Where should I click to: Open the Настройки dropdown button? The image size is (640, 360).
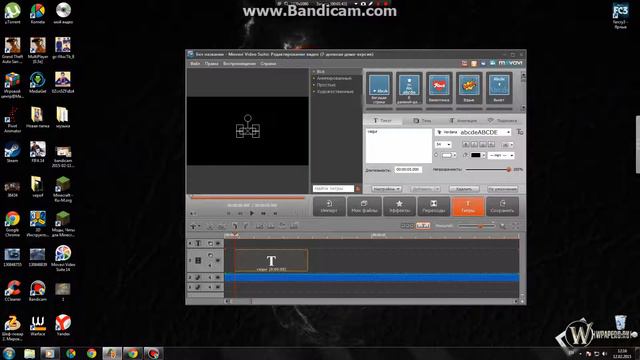[x=386, y=189]
